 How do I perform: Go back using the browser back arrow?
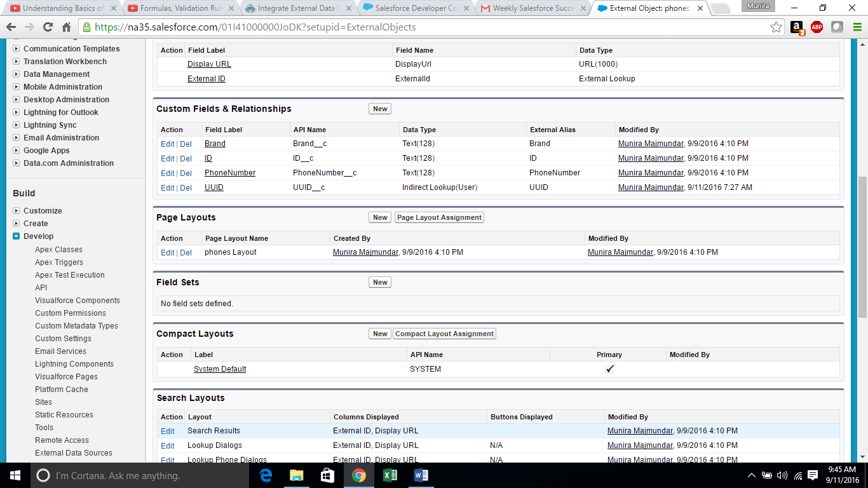click(11, 27)
